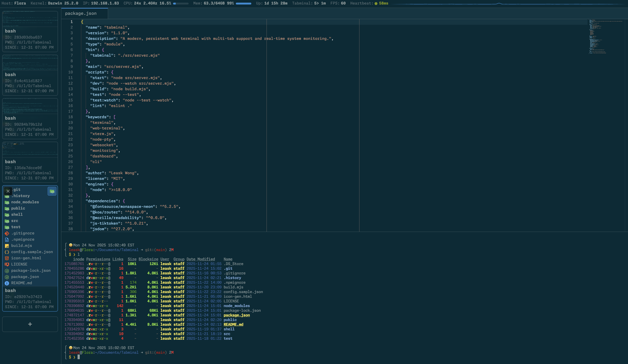The width and height of the screenshot is (628, 364).
Task: Click the HTML5 icon for icon-gen.html
Action: (x=7, y=258)
